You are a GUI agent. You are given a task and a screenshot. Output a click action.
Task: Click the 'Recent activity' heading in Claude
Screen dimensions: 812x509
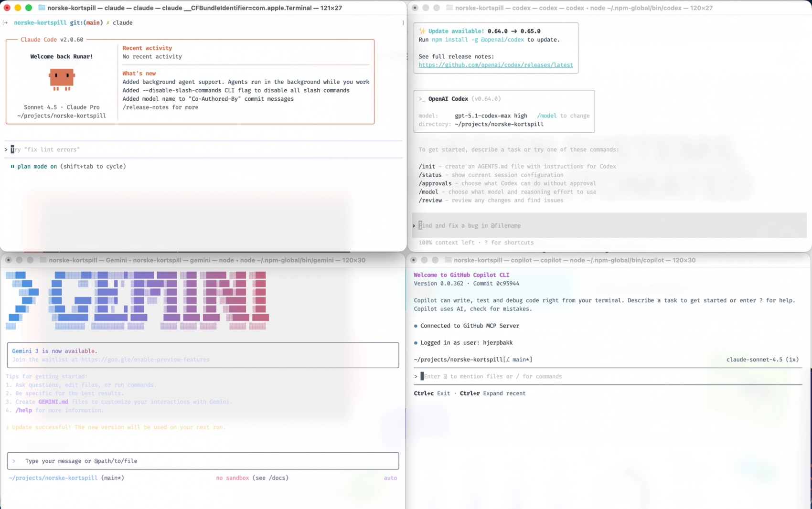pos(147,48)
